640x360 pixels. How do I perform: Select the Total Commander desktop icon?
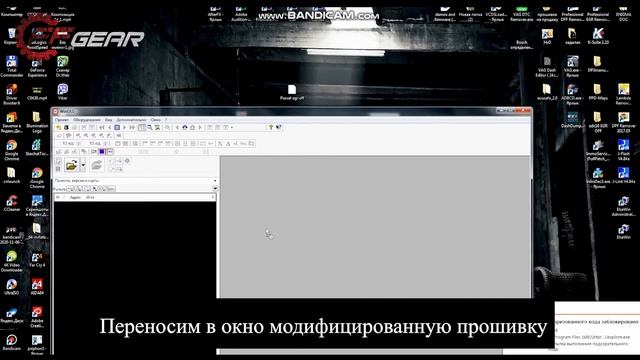(11, 66)
